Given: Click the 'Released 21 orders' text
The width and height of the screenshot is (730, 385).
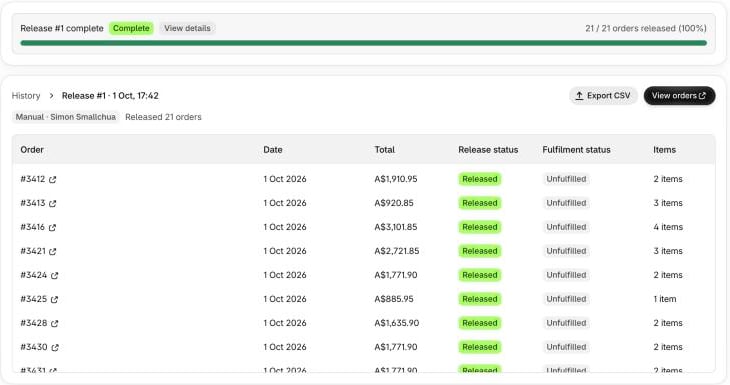Looking at the screenshot, I should [x=163, y=117].
